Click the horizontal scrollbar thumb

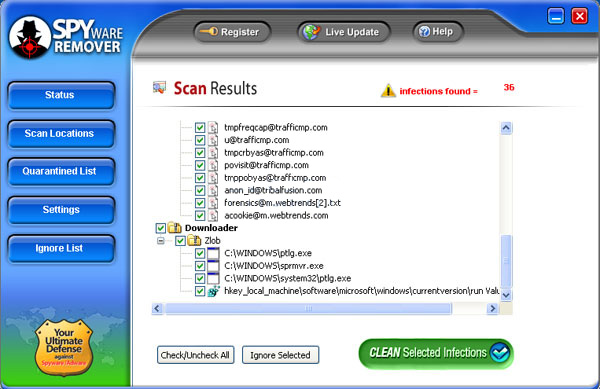click(308, 308)
